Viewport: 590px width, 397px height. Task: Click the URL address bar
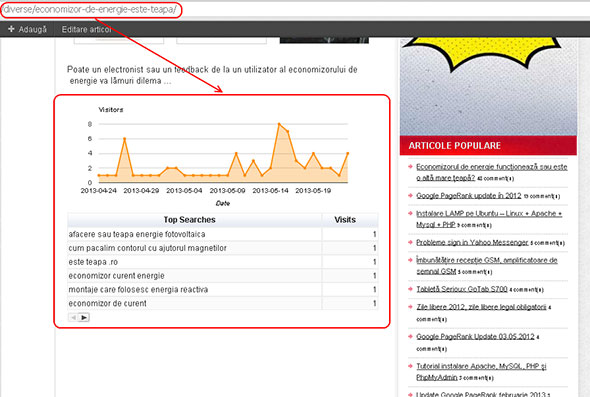[x=295, y=9]
